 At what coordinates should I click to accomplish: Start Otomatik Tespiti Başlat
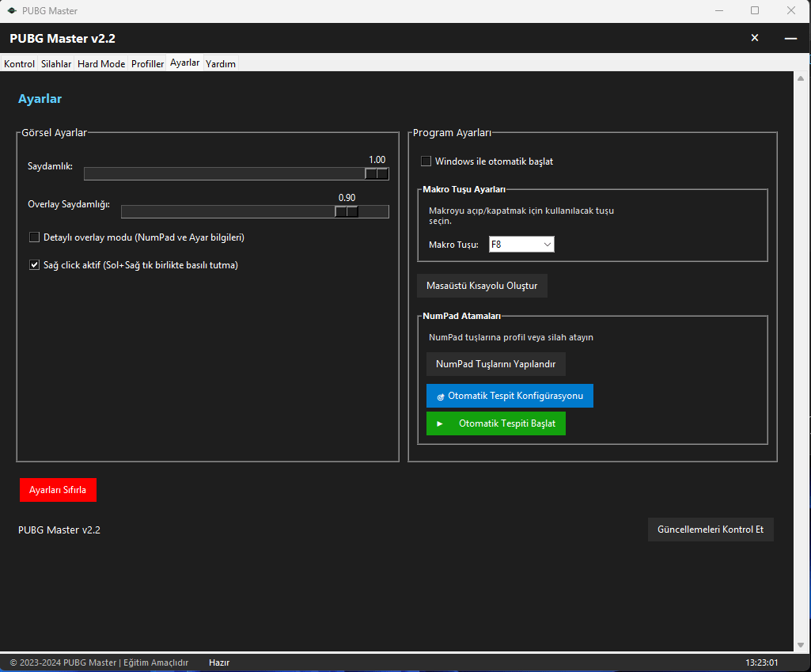[496, 423]
